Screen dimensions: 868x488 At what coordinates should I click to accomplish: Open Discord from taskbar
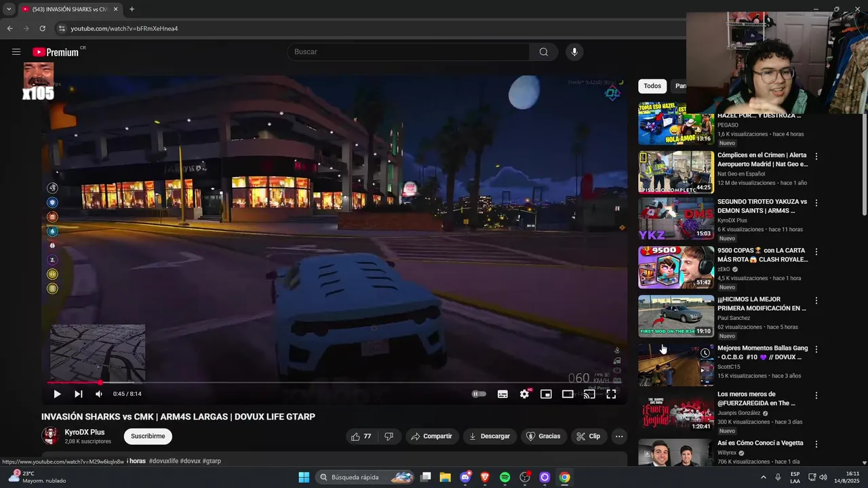click(465, 477)
